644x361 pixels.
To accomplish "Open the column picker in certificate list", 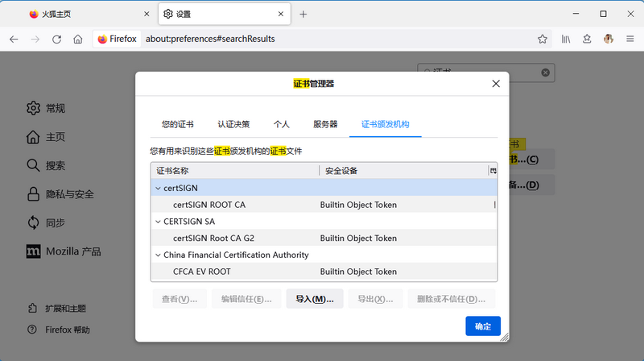I will click(x=493, y=171).
